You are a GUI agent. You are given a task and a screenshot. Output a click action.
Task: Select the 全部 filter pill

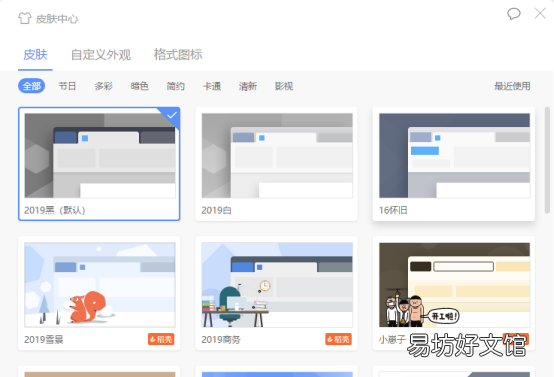point(31,86)
